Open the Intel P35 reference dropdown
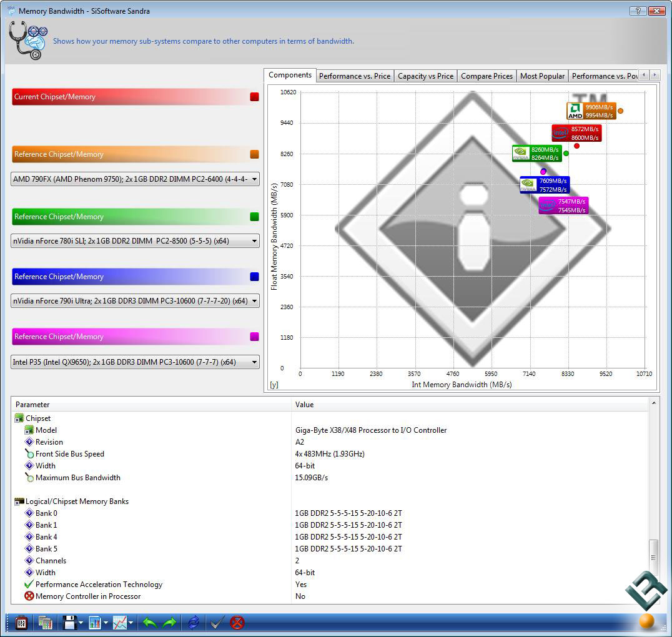 click(x=135, y=362)
